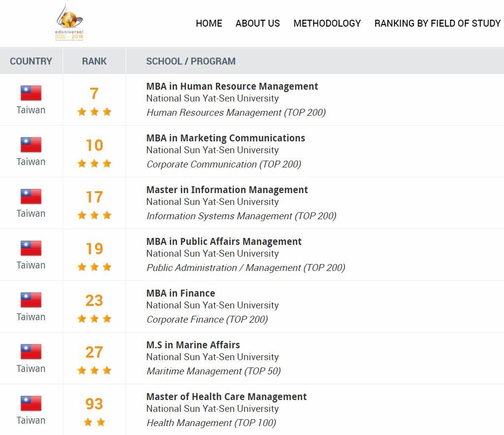Screen dimensions: 504x435
Task: Go to METHODOLOGY page
Action: 327,23
